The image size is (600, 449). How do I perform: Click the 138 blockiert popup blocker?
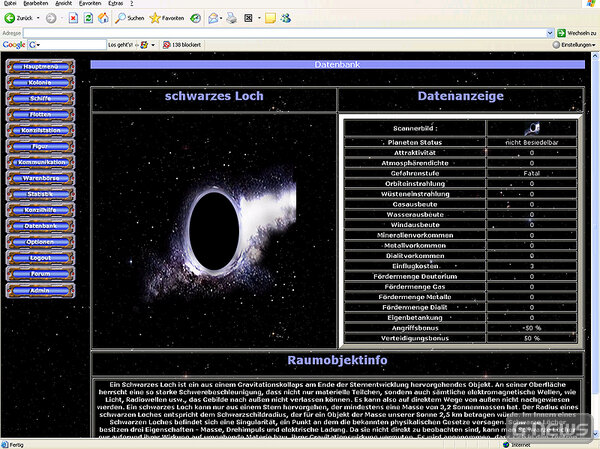[182, 45]
